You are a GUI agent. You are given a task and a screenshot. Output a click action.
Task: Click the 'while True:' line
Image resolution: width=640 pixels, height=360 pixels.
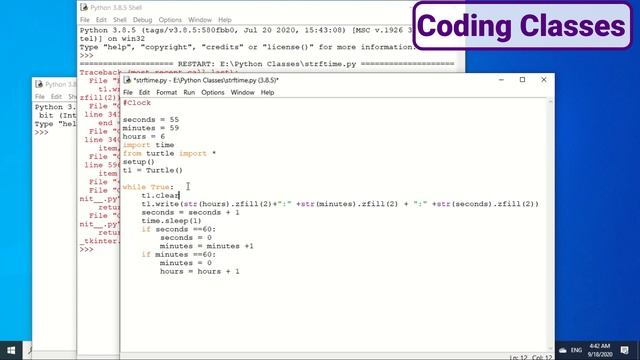click(x=148, y=187)
